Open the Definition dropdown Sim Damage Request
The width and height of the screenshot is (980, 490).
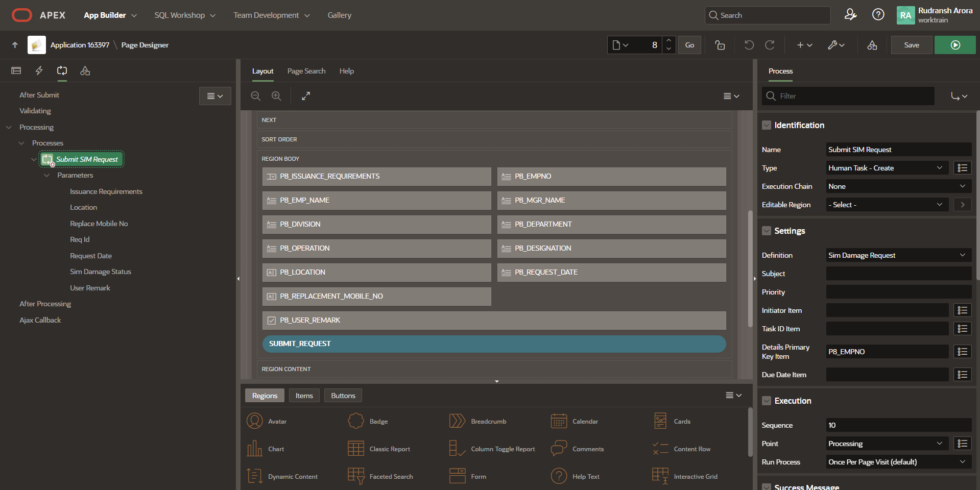(898, 255)
